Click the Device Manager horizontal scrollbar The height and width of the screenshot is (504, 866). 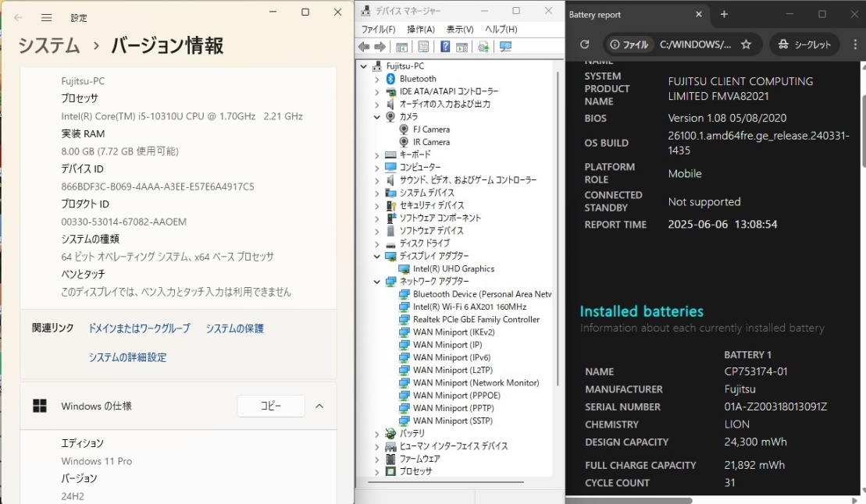(x=446, y=482)
